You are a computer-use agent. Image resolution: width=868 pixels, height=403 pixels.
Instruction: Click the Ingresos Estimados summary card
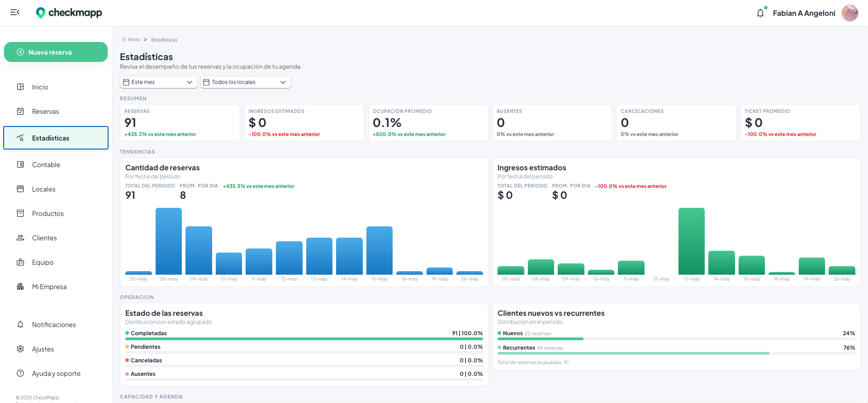(304, 122)
